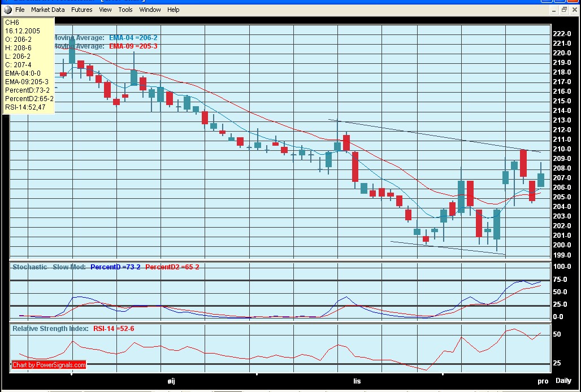581x392 pixels.
Task: Click the PercentD =73-2 stochastic label
Action: [x=115, y=267]
